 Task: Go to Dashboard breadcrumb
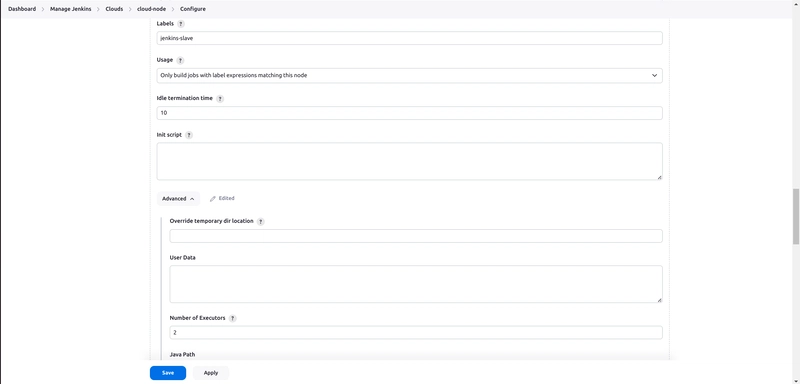coord(22,9)
